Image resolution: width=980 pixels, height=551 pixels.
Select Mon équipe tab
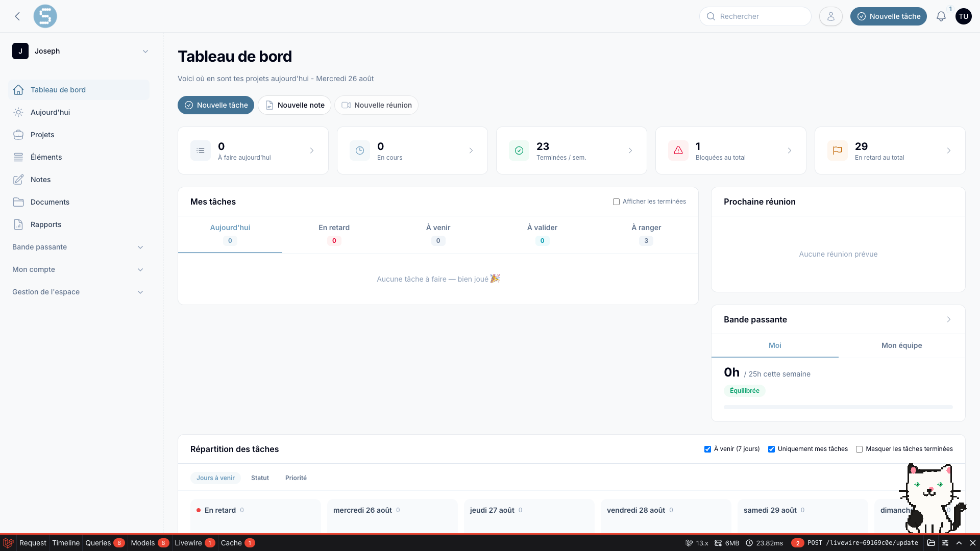point(901,345)
